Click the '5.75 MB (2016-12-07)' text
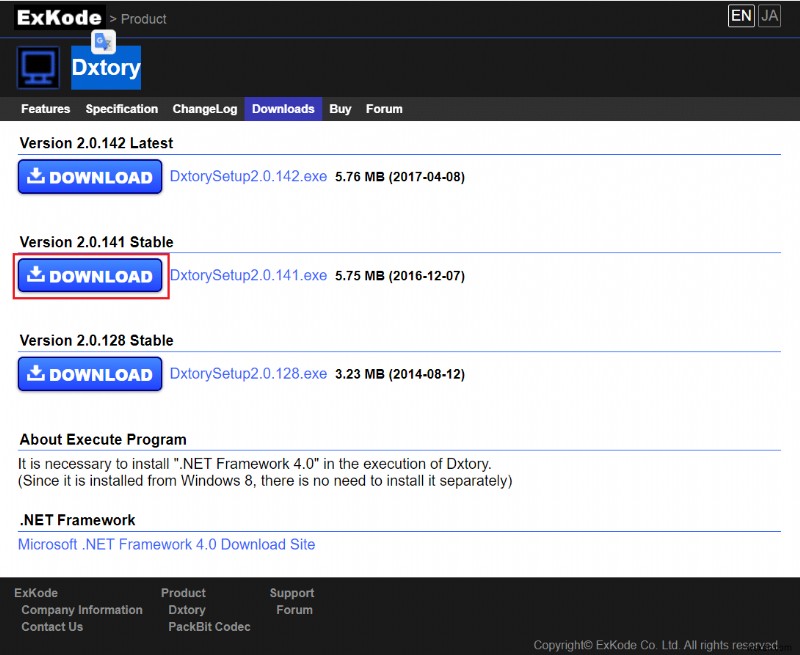800x655 pixels. click(x=400, y=276)
